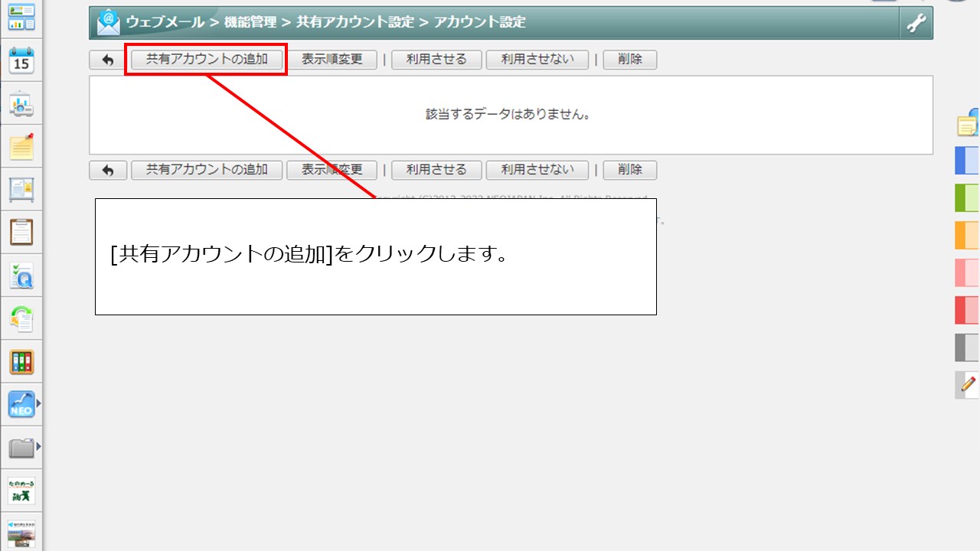980x551 pixels.
Task: Click top 利用させる button
Action: (x=436, y=60)
